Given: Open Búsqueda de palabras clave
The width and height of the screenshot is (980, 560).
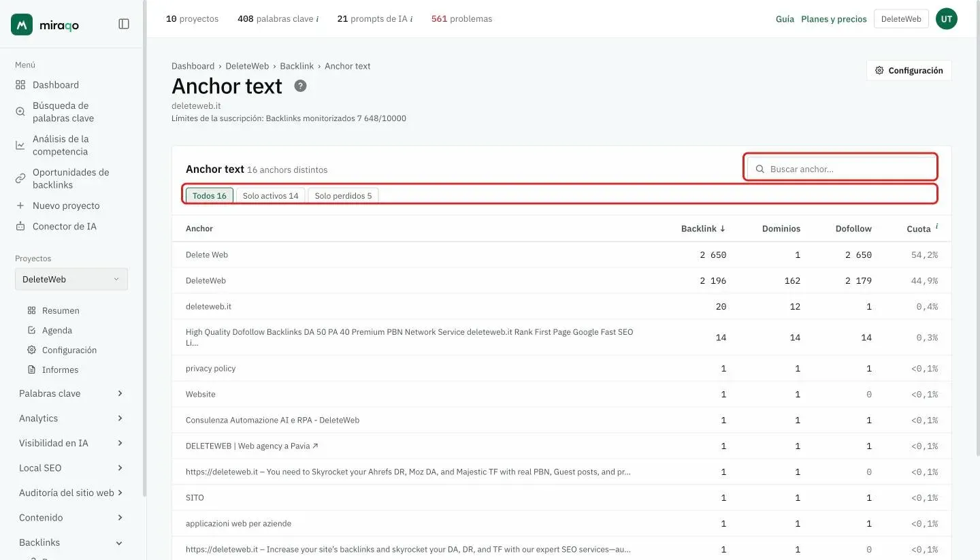Looking at the screenshot, I should (63, 112).
